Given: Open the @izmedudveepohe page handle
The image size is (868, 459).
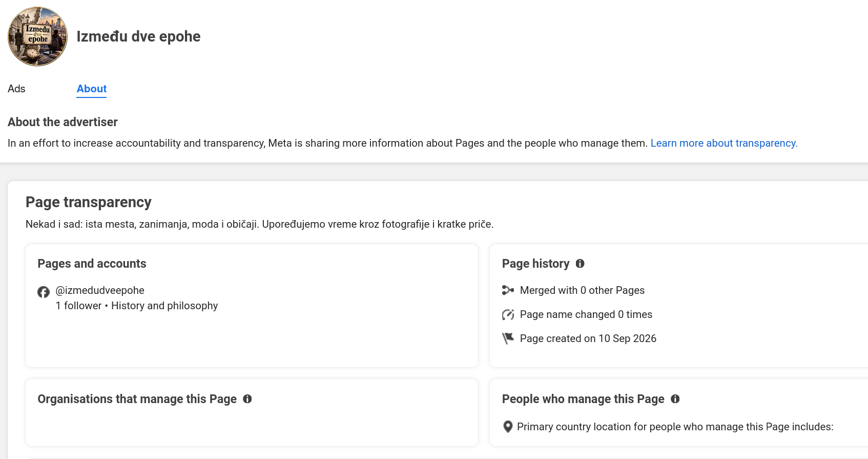Looking at the screenshot, I should coord(100,290).
